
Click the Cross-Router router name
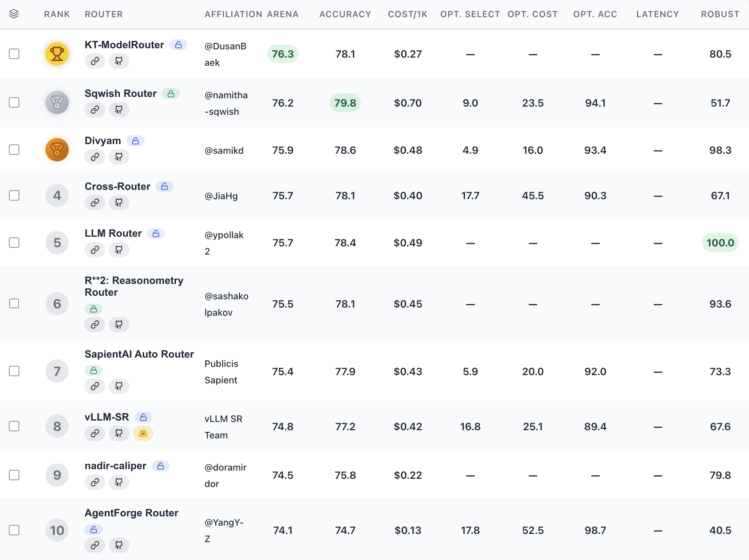pyautogui.click(x=117, y=186)
